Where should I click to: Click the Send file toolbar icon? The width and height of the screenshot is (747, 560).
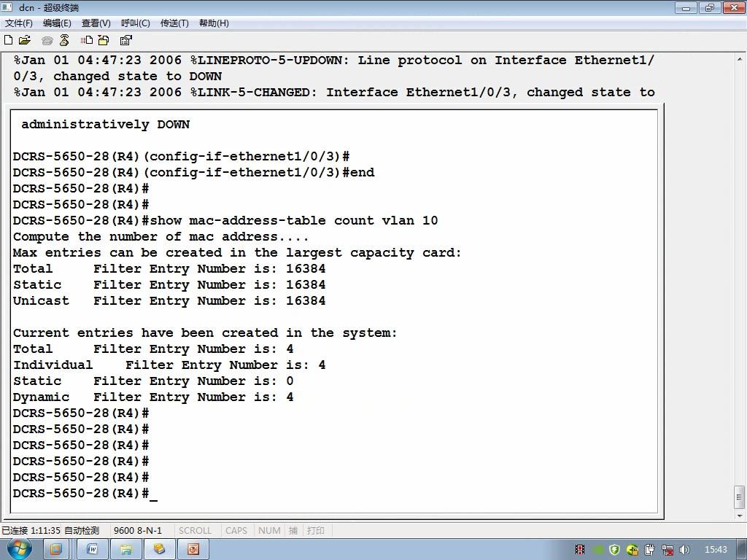click(x=87, y=41)
